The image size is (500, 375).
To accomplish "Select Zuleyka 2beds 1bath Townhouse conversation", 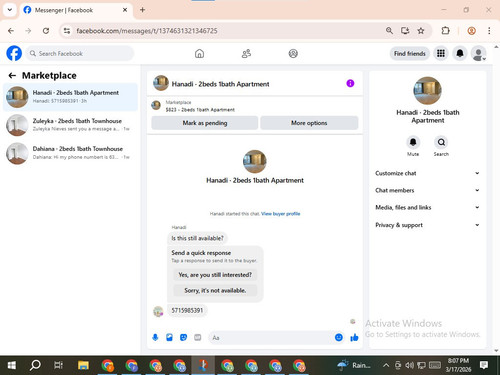I will [70, 125].
